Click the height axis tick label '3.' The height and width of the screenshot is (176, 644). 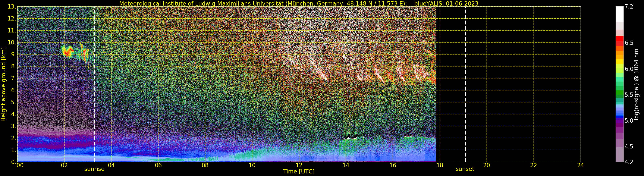13,126
